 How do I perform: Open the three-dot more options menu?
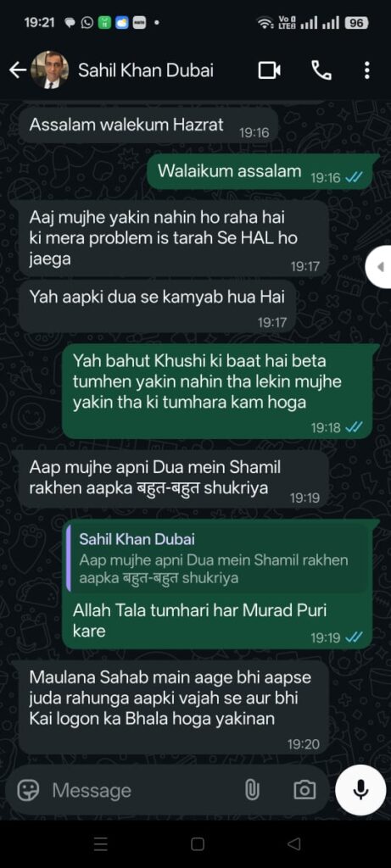[366, 70]
